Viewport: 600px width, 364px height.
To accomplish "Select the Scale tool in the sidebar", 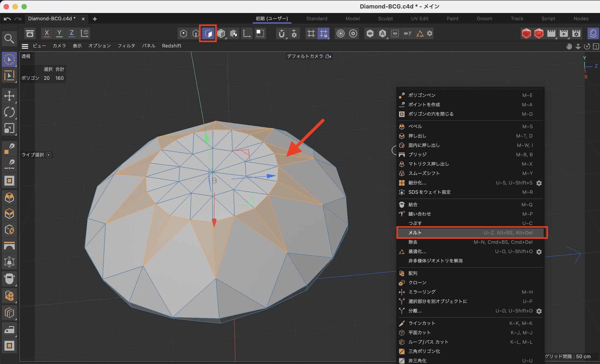I will (x=9, y=128).
